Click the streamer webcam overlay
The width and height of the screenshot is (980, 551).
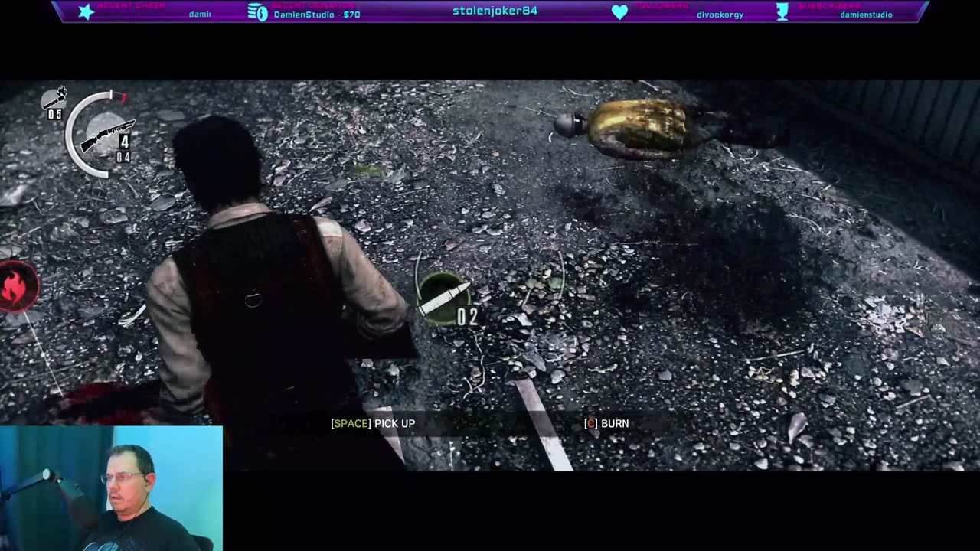[x=111, y=488]
